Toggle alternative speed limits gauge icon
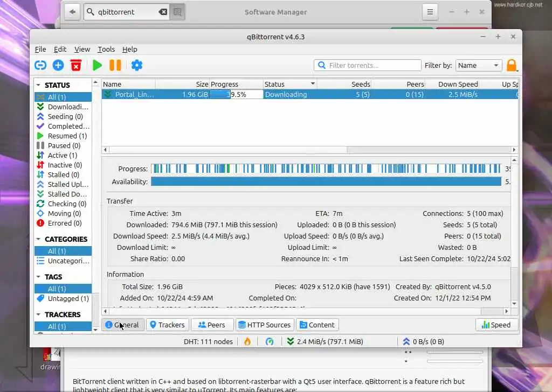This screenshot has width=552, height=392. point(270,341)
